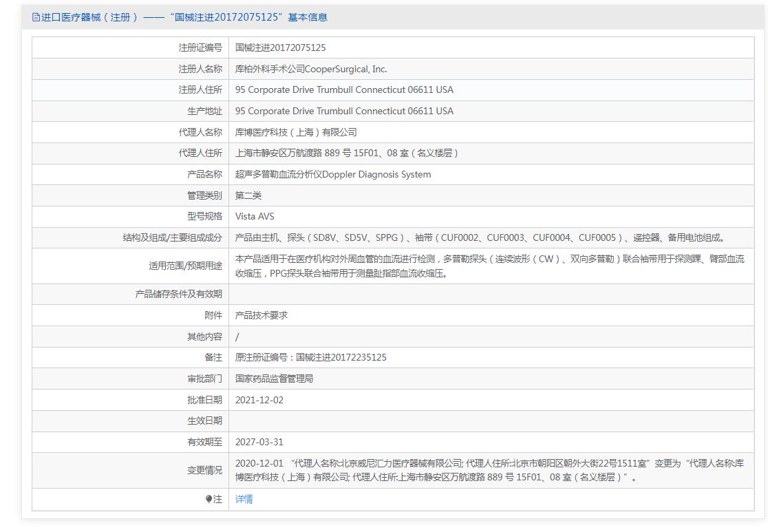Select agent address 上海市静安区万航渡路 889 号

(347, 153)
